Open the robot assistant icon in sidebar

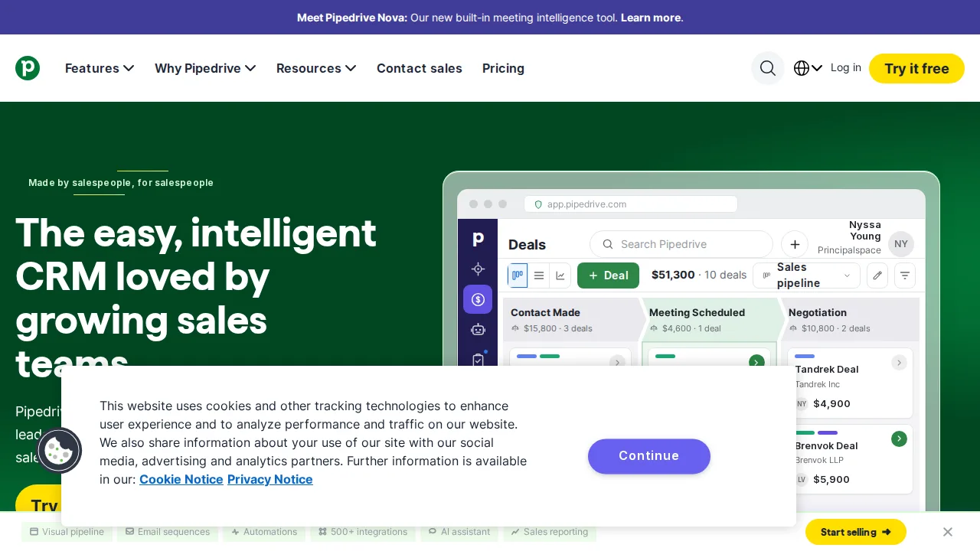(478, 329)
